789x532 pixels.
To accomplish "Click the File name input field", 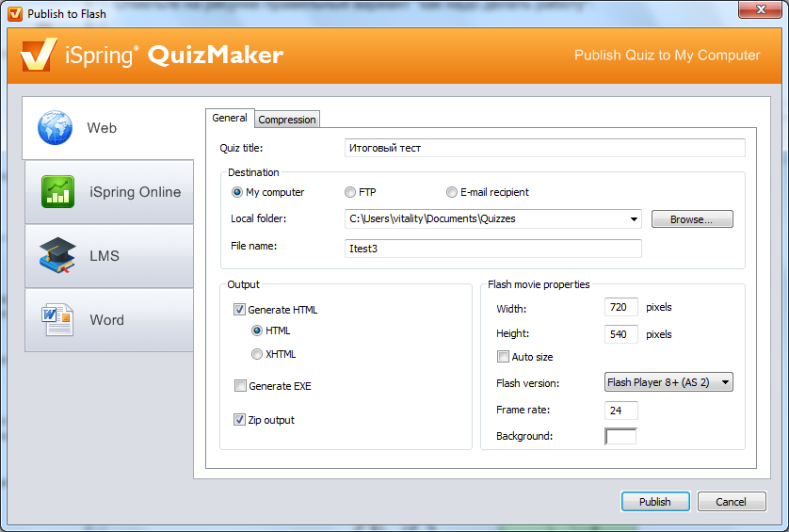I will [x=492, y=249].
